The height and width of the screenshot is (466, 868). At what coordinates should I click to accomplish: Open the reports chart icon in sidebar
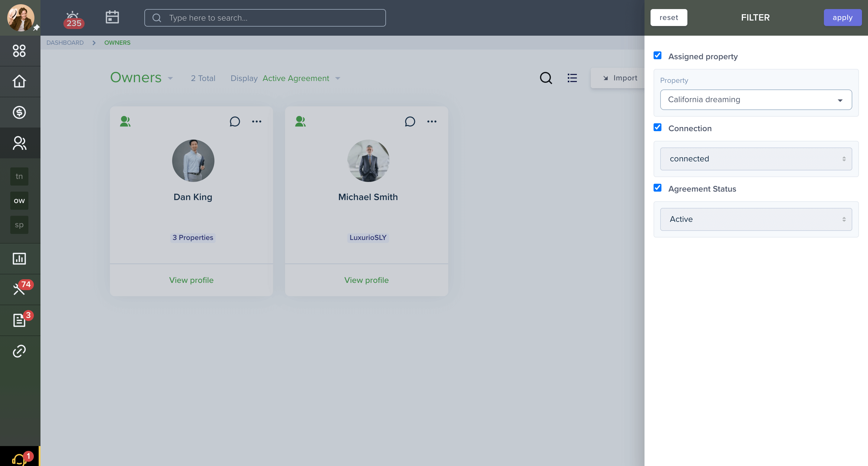(19, 259)
